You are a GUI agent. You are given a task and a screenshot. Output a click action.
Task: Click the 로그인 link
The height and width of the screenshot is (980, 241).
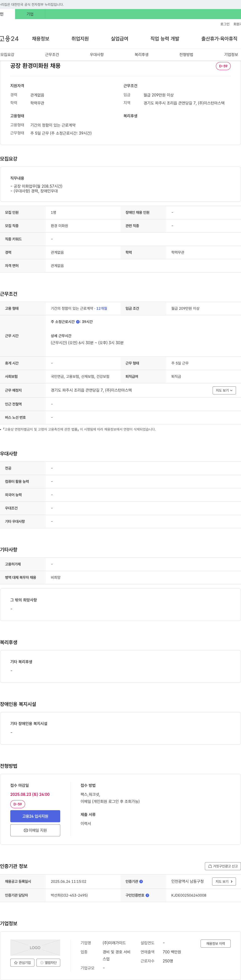tap(225, 24)
